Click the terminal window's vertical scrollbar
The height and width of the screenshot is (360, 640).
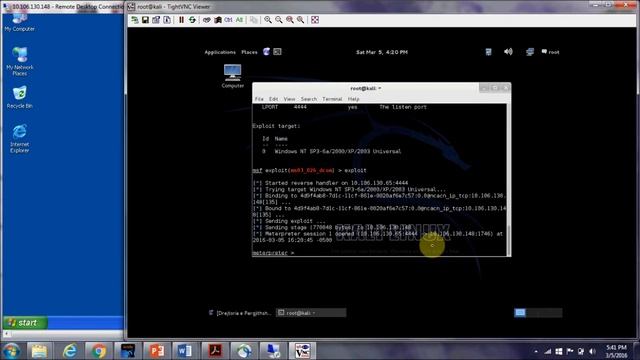pyautogui.click(x=508, y=180)
